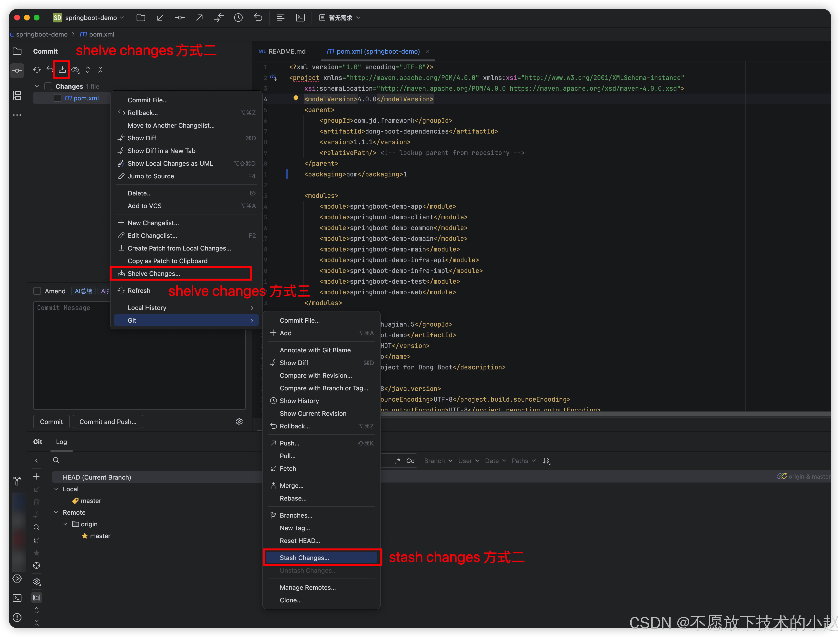Click the top toolbar Rollback undo icon
Viewport: 840px width, 637px height.
(258, 18)
